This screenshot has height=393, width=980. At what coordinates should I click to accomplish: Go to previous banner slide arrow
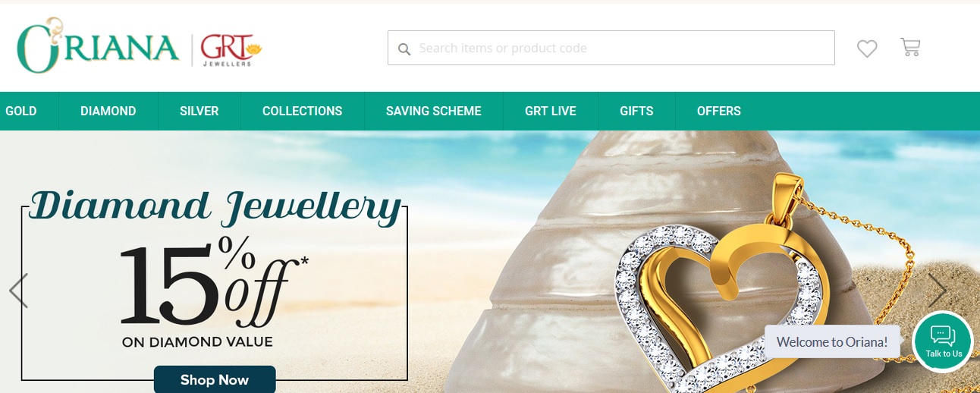tap(18, 291)
